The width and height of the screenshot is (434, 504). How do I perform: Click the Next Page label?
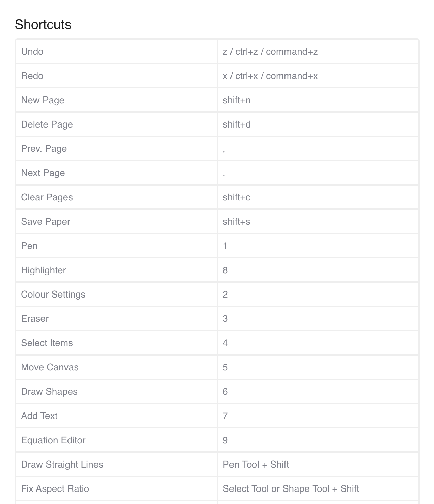(43, 173)
